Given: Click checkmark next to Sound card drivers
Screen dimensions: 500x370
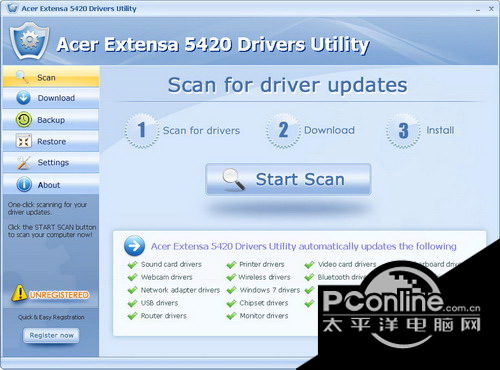Looking at the screenshot, I should (133, 265).
